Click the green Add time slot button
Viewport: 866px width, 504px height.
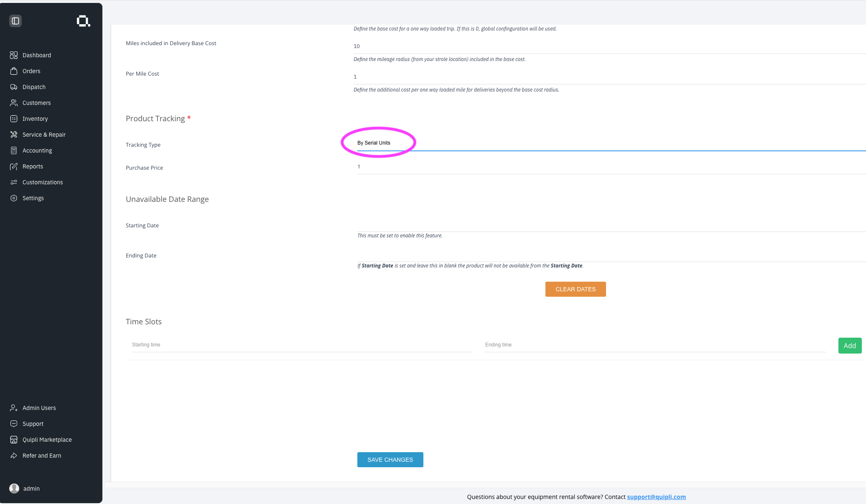[x=850, y=346]
